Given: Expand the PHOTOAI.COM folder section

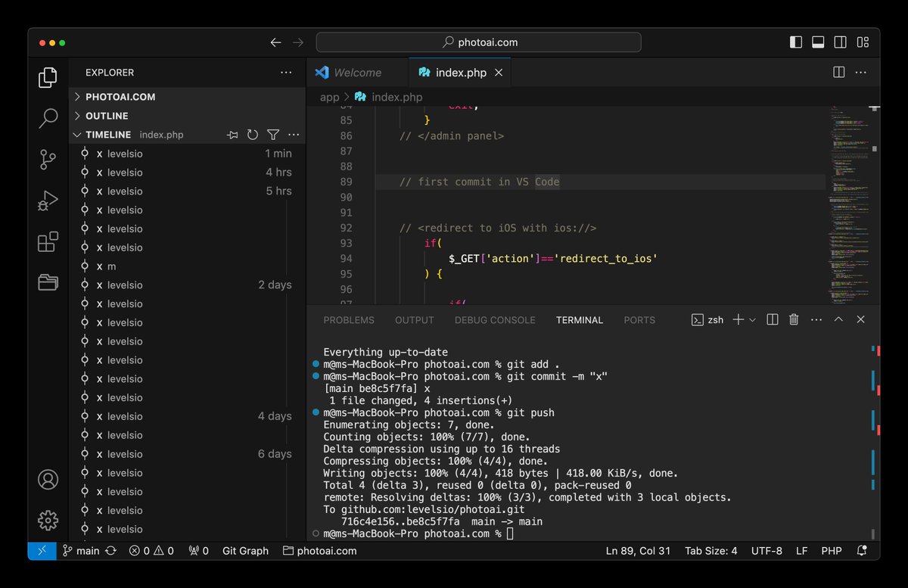Looking at the screenshot, I should (188, 97).
